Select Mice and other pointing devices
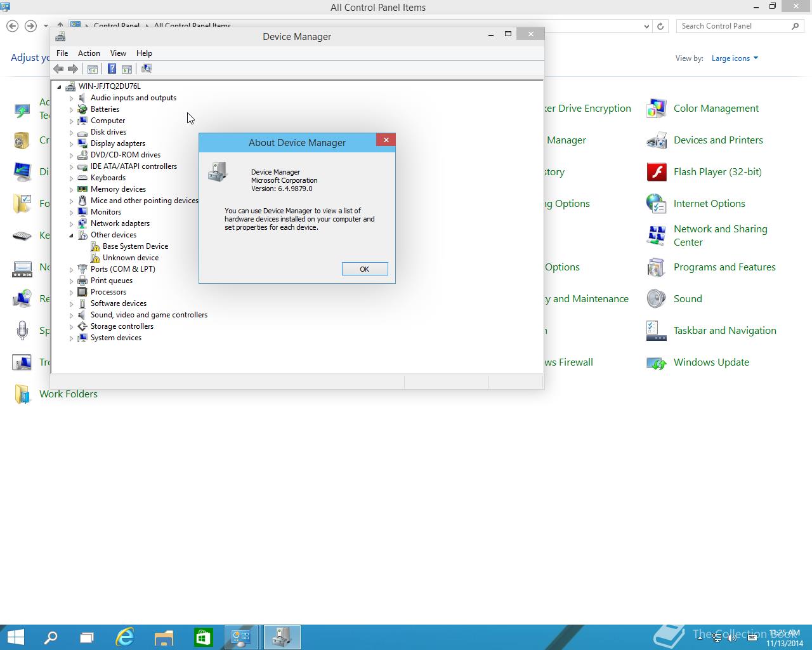Screen dimensions: 812x650 coord(144,201)
